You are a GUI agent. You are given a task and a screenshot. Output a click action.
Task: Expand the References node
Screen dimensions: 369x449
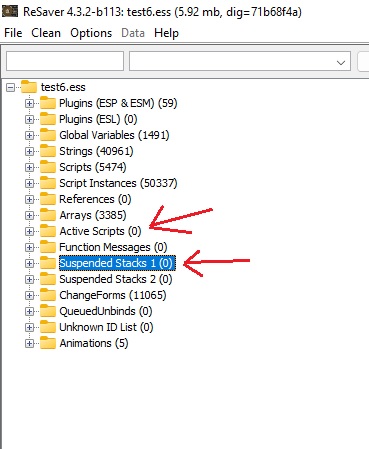click(29, 200)
